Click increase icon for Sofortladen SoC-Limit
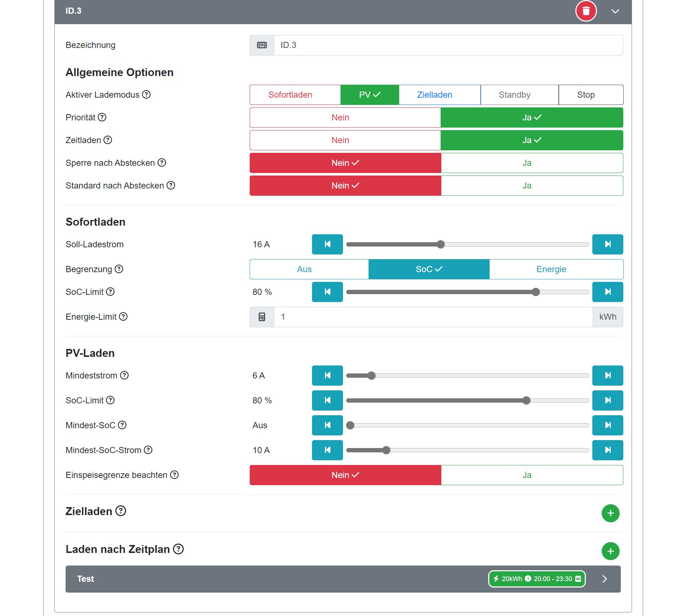The image size is (695, 616). pos(607,292)
